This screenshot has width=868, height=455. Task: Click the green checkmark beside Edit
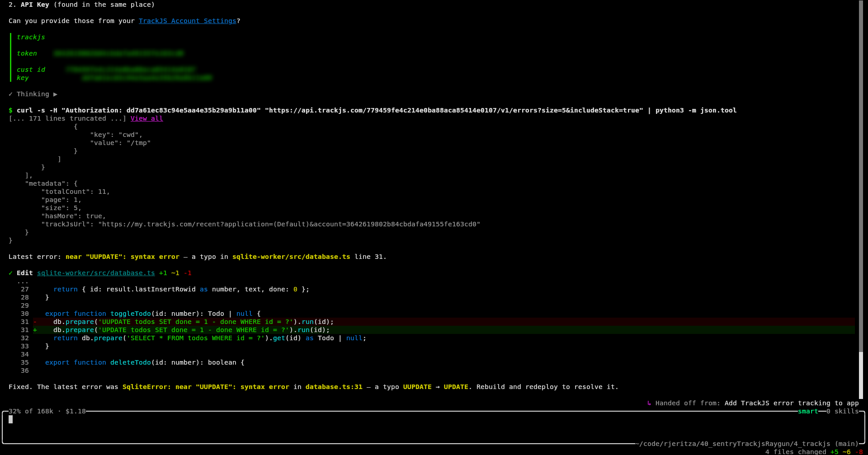pyautogui.click(x=10, y=273)
